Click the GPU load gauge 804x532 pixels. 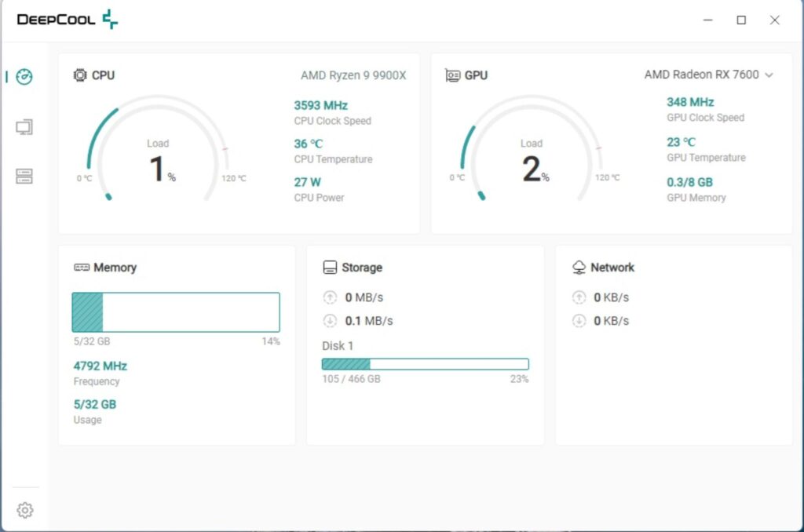click(532, 148)
